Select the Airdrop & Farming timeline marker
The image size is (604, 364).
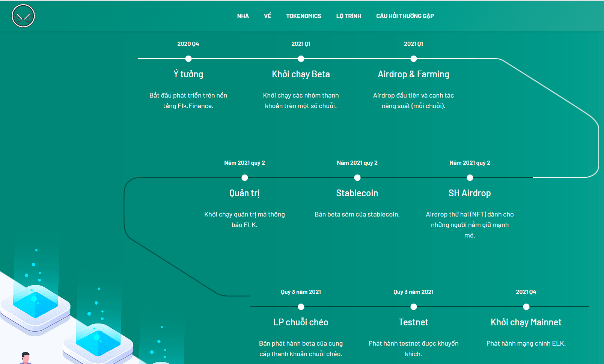(414, 59)
